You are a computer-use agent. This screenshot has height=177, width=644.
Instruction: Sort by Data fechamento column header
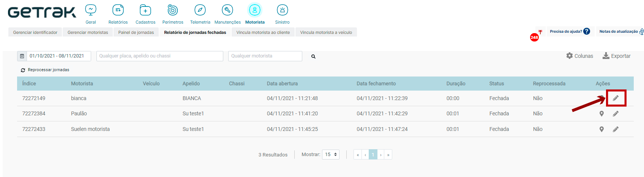point(376,84)
